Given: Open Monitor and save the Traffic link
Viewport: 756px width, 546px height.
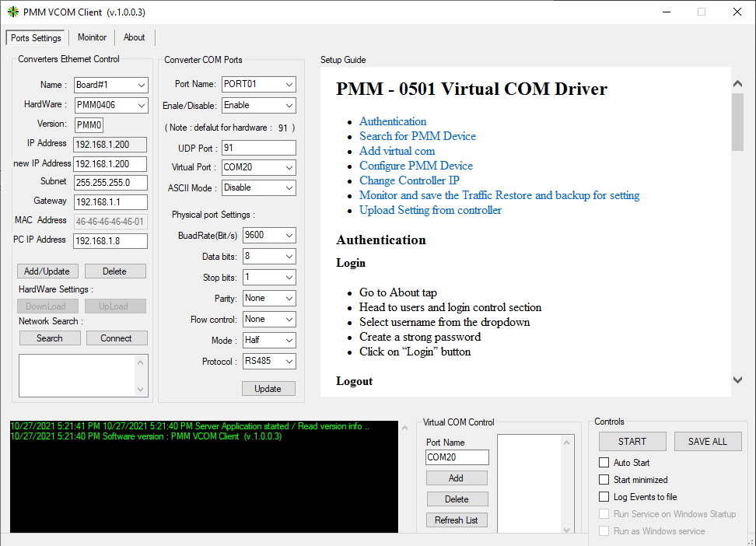Looking at the screenshot, I should tap(499, 195).
